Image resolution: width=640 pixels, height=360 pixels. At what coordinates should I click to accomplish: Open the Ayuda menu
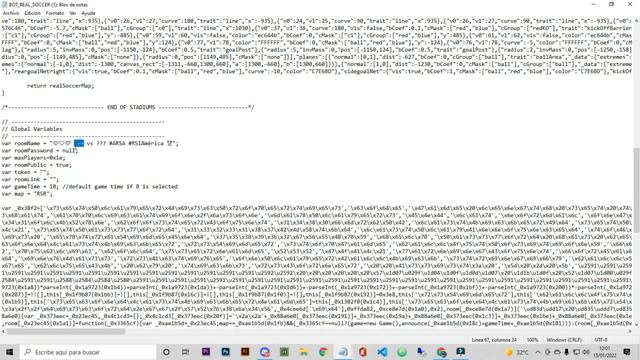click(x=88, y=13)
